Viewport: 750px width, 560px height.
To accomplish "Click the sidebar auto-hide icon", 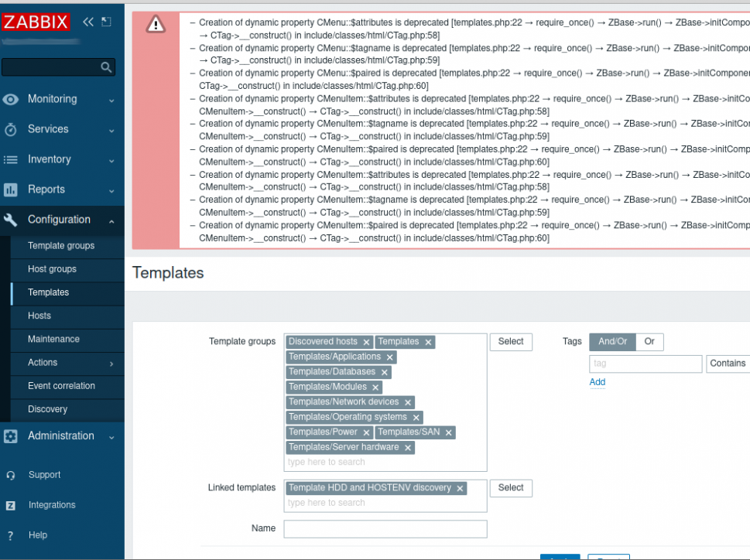I will point(106,22).
